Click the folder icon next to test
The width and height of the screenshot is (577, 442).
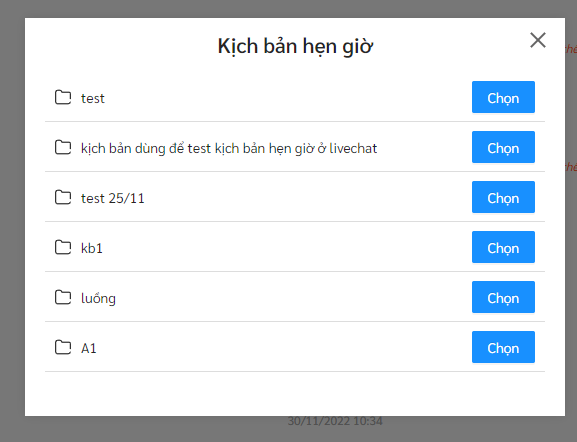click(x=63, y=98)
